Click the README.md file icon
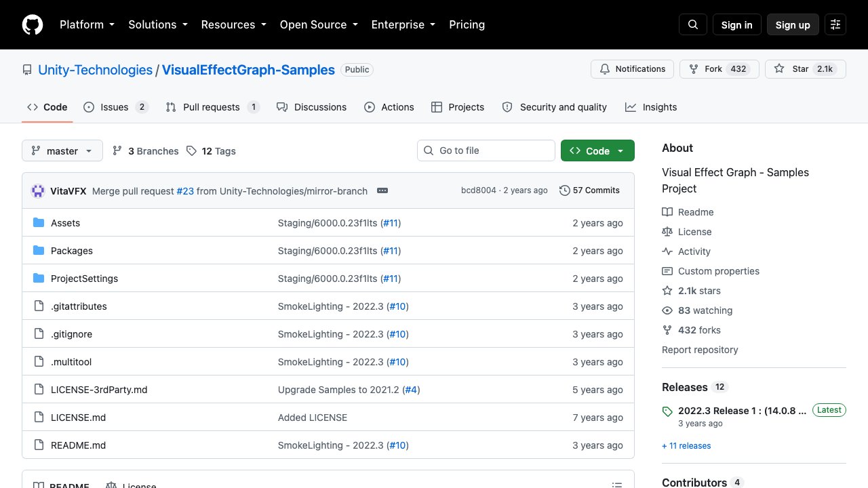 39,445
